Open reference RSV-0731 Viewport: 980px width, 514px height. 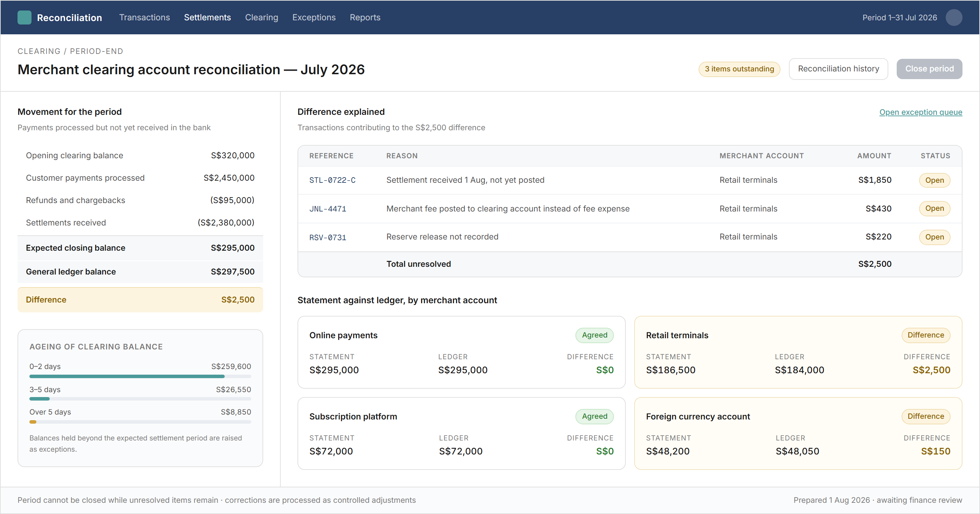tap(328, 237)
